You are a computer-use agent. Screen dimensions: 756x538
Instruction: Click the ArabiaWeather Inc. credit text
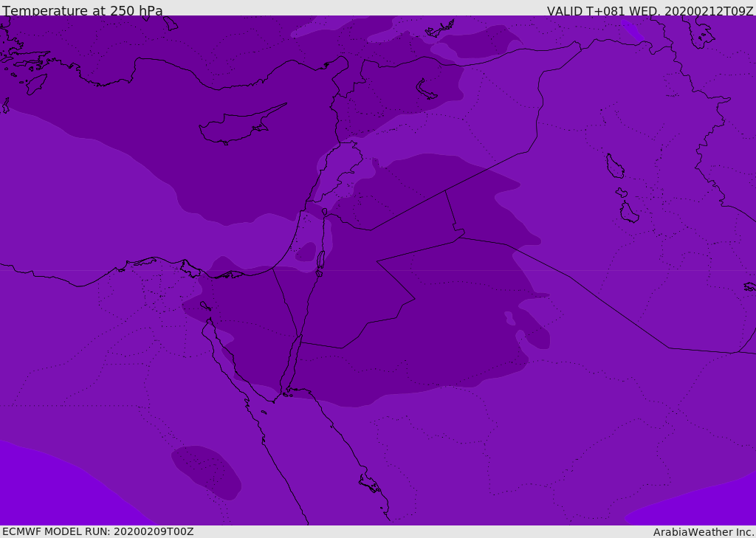pyautogui.click(x=704, y=532)
